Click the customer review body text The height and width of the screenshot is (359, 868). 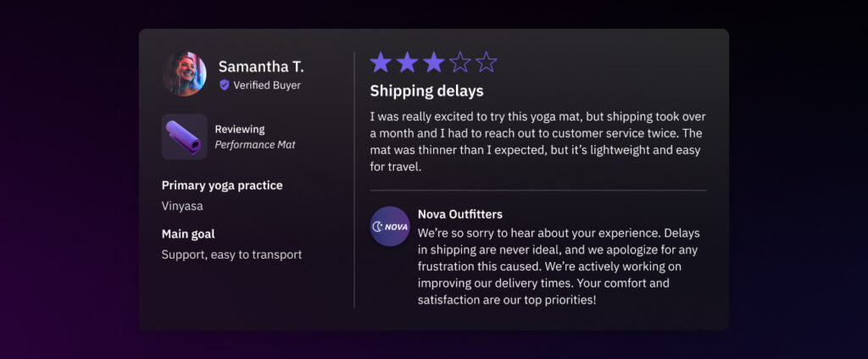coord(537,142)
